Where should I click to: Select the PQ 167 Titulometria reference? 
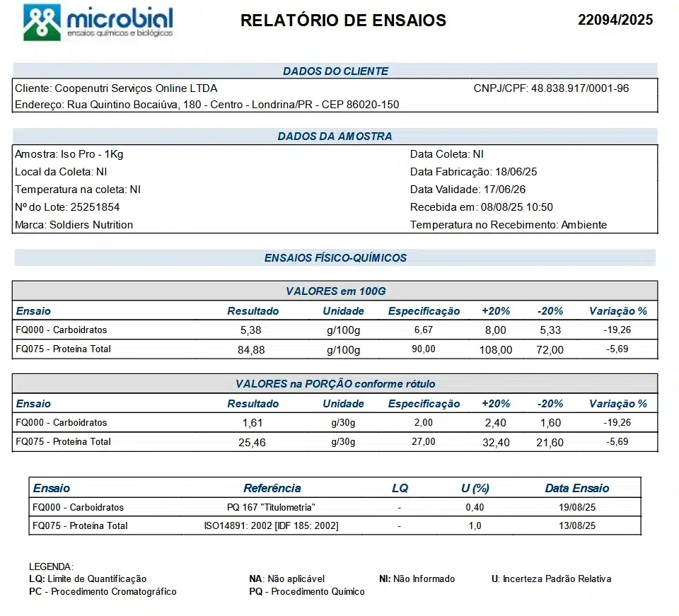[271, 507]
